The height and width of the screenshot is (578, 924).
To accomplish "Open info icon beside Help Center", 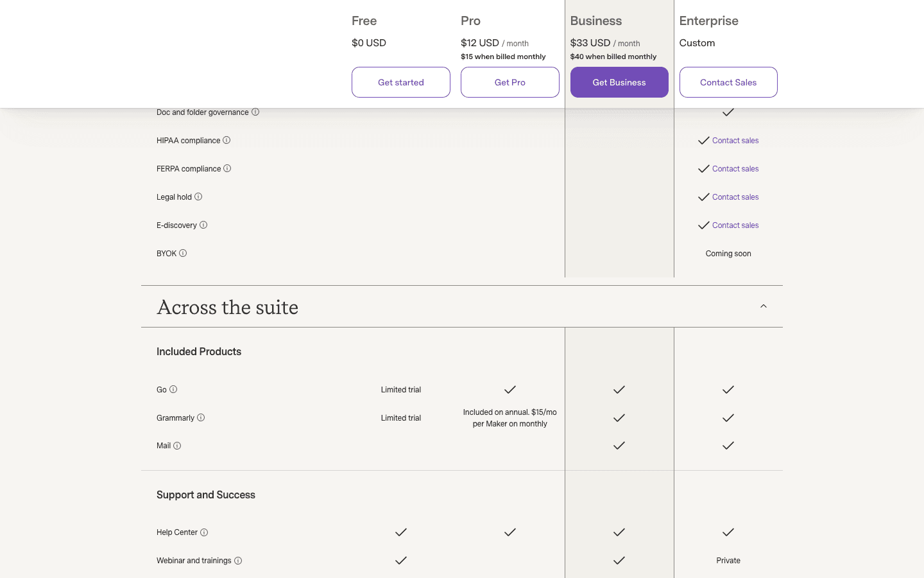I will point(204,532).
